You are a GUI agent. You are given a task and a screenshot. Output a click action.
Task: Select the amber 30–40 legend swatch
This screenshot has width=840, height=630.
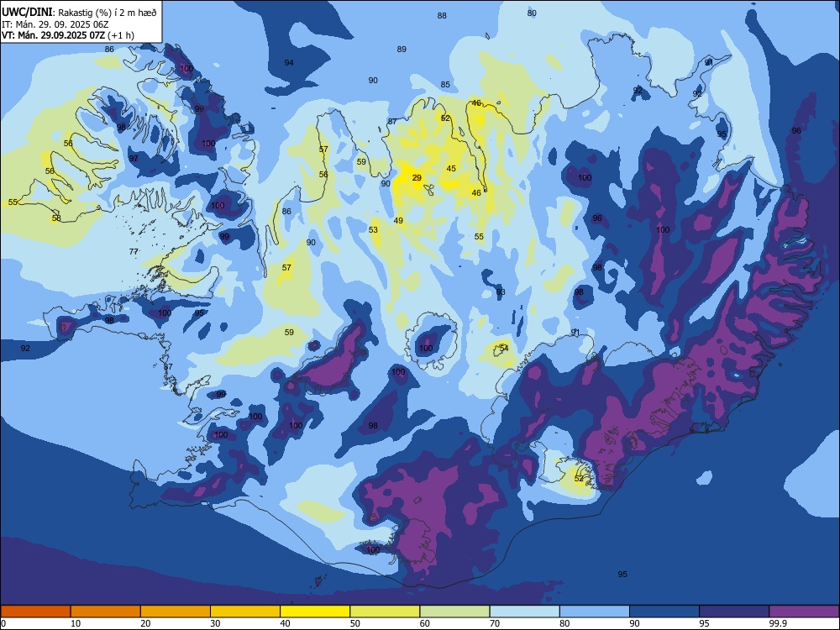[245, 612]
